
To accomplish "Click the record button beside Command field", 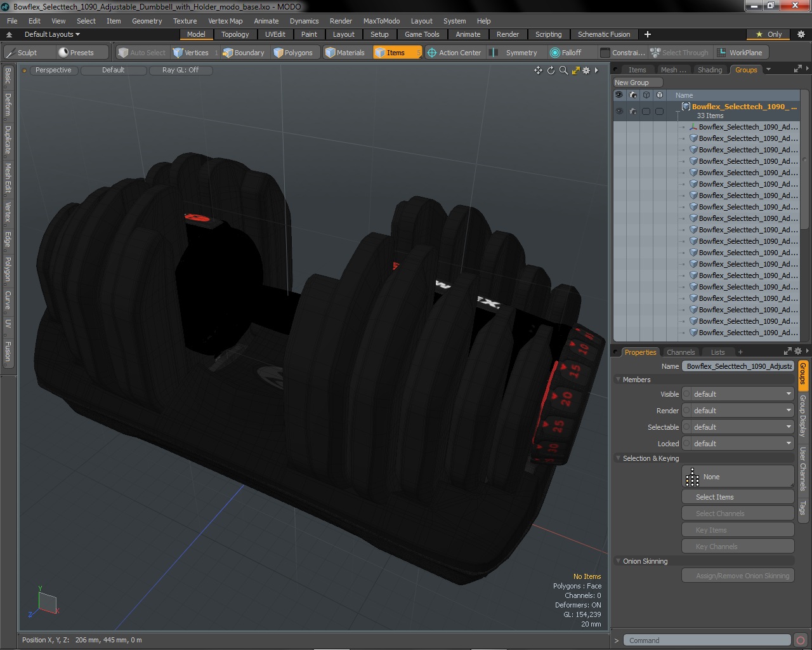I will coord(801,640).
